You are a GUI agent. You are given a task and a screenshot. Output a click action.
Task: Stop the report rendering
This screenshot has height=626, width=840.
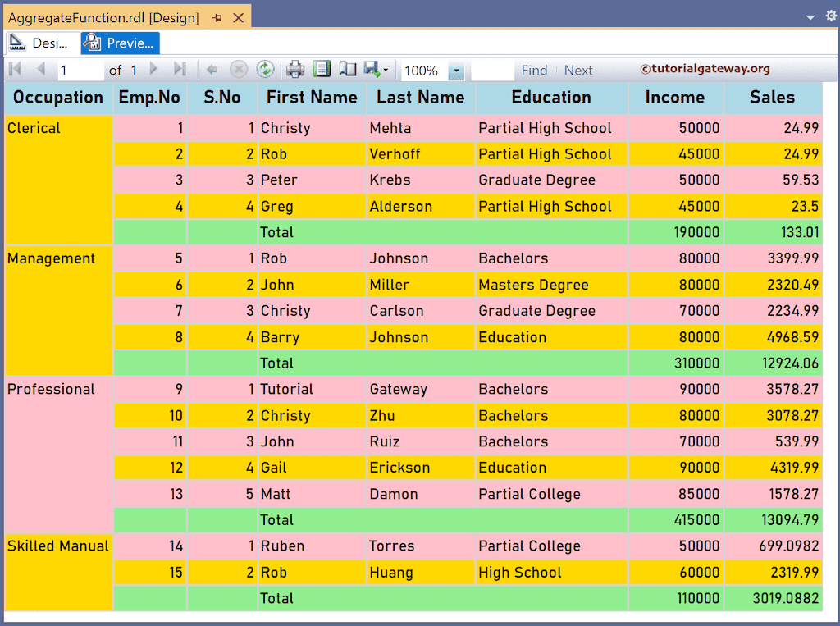tap(240, 70)
